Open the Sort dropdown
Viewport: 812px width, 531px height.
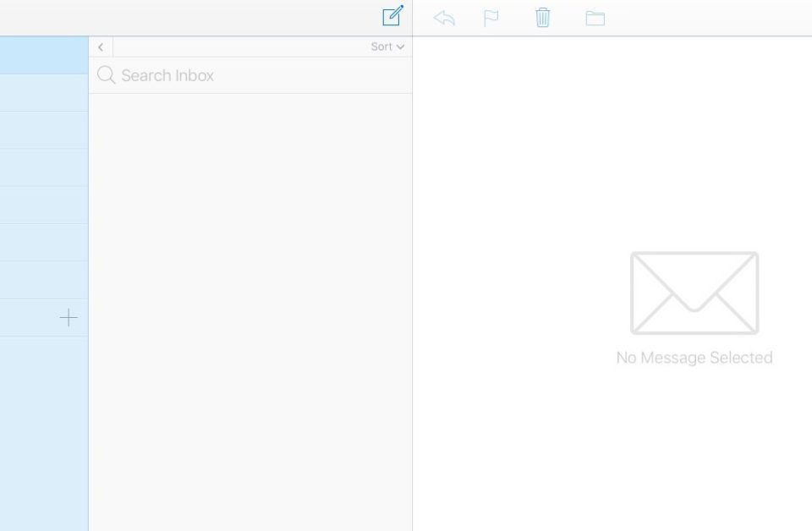click(x=387, y=47)
